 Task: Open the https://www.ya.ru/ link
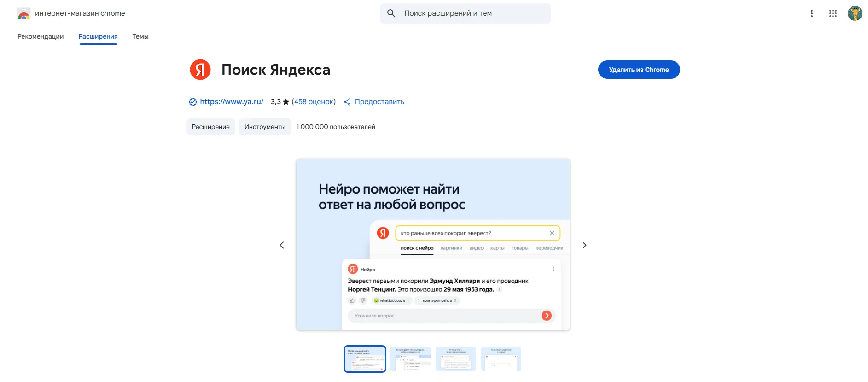(x=232, y=102)
